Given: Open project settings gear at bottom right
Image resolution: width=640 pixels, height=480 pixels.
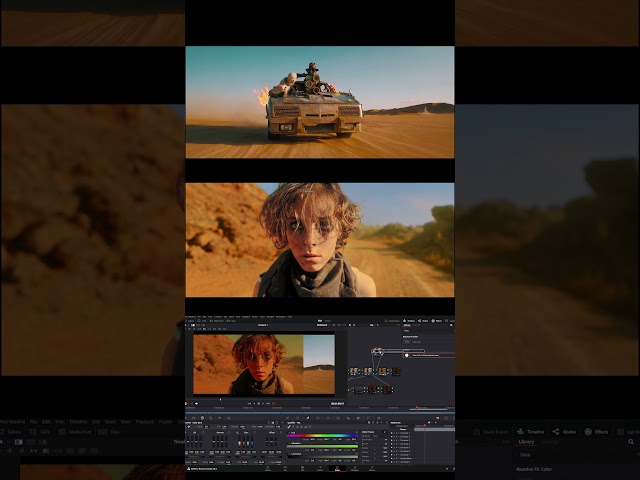Looking at the screenshot, I should point(453,469).
